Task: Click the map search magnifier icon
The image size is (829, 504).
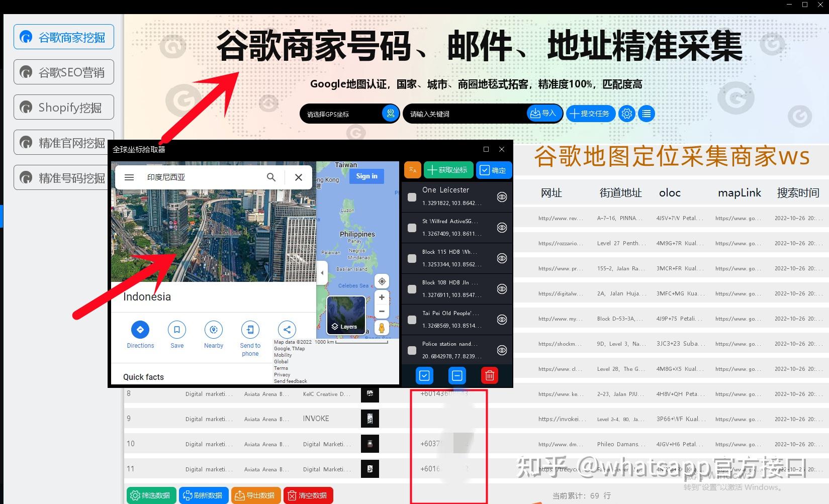Action: (x=271, y=177)
